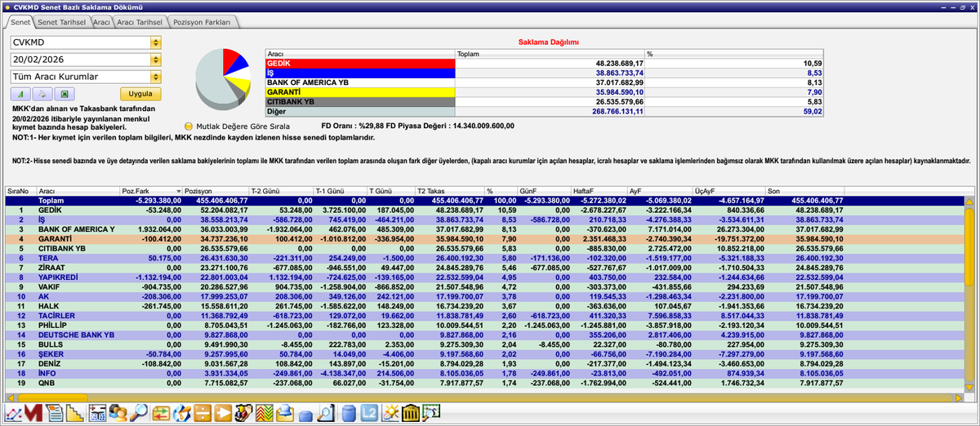980x426 pixels.
Task: Open the line chart tool in bottom toolbar
Action: (13, 414)
